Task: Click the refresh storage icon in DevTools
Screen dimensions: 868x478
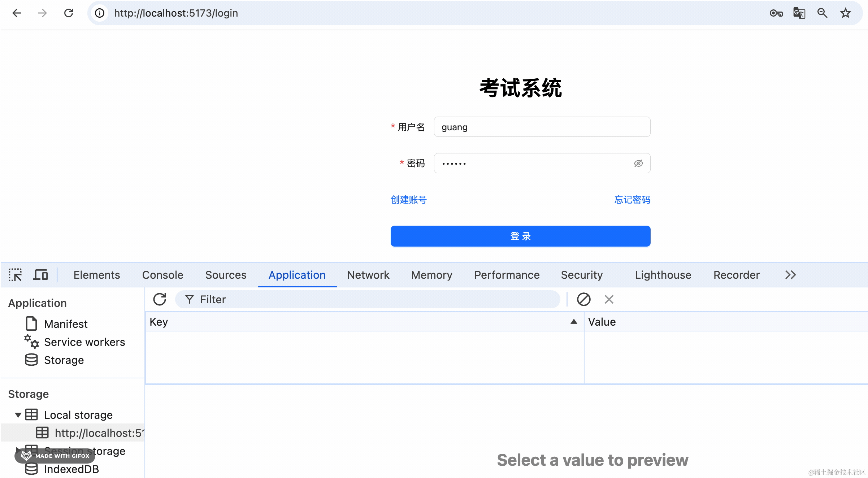Action: tap(160, 299)
